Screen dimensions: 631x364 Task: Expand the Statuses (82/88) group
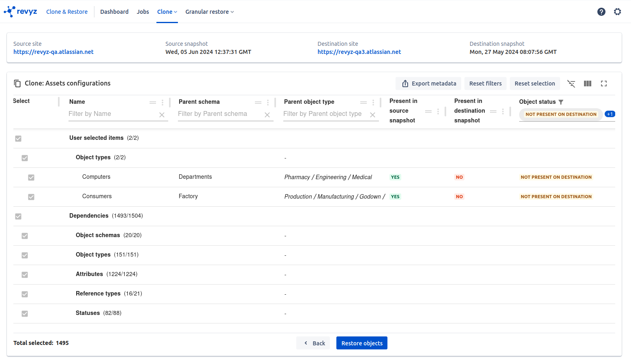coord(98,313)
